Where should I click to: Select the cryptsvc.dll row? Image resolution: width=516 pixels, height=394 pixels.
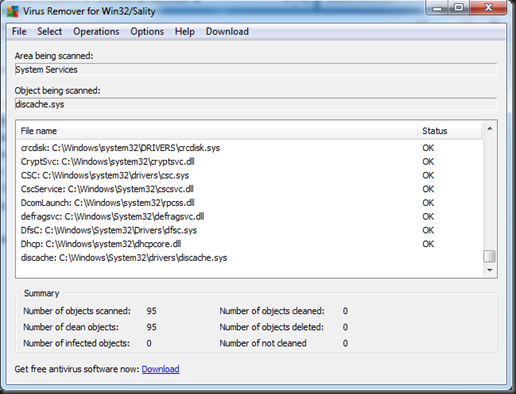coord(250,161)
